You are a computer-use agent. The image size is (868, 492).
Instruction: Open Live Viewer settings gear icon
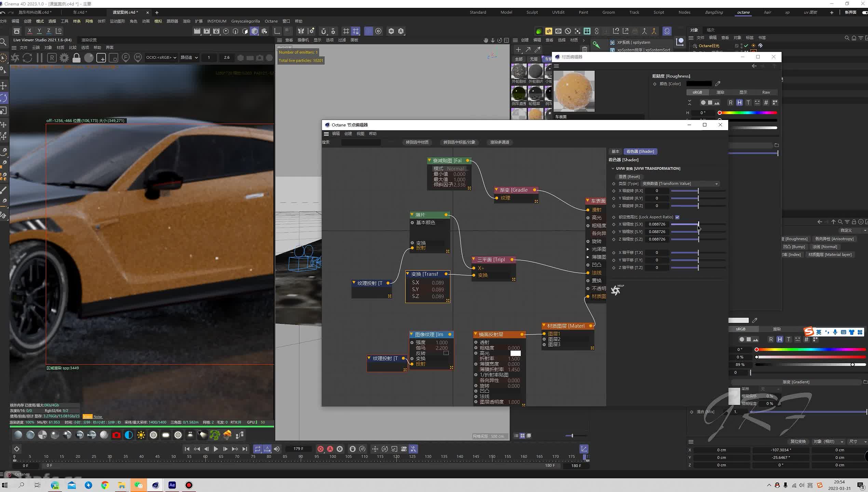pyautogui.click(x=64, y=58)
